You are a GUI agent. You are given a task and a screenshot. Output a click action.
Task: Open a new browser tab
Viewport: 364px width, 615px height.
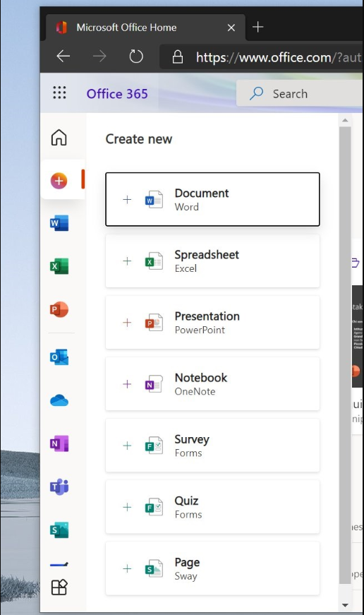click(x=257, y=27)
